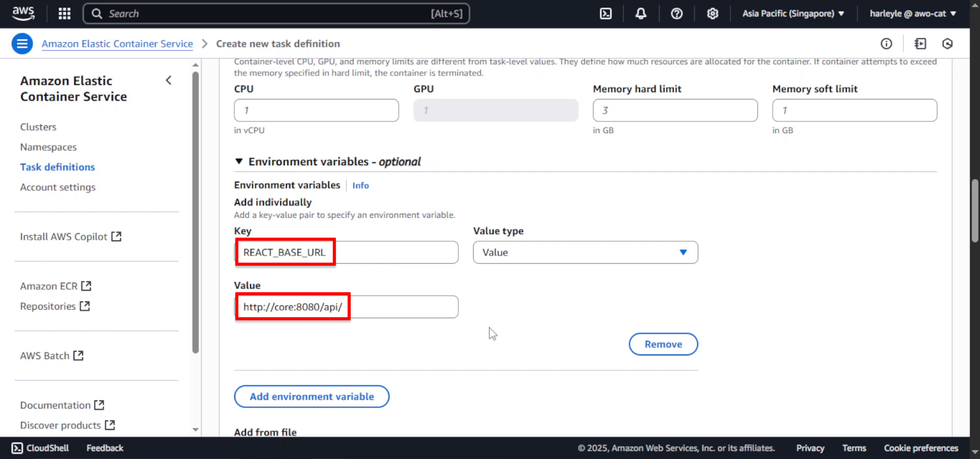Screen dimensions: 980x459
Task: Click the external-link icon beside Amazon ECR
Action: pos(86,286)
